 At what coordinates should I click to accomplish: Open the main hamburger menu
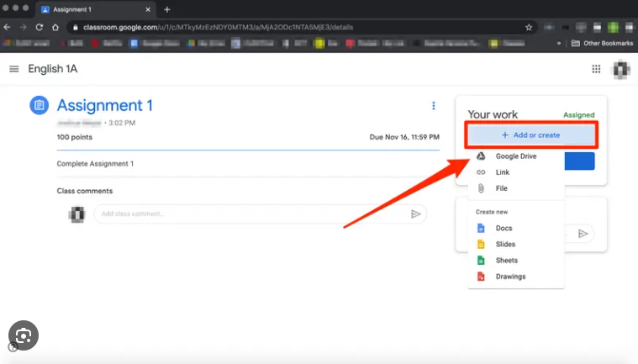pyautogui.click(x=13, y=69)
